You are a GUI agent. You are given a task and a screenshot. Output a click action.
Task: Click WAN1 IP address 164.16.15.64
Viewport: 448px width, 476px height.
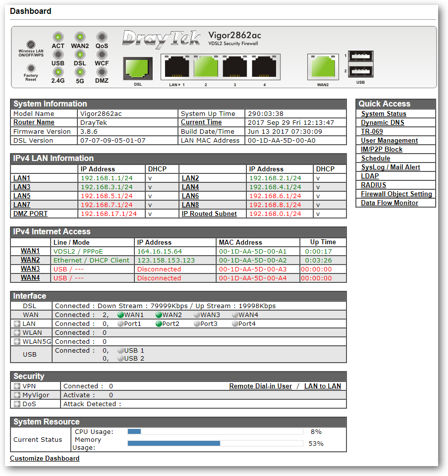[x=160, y=251]
